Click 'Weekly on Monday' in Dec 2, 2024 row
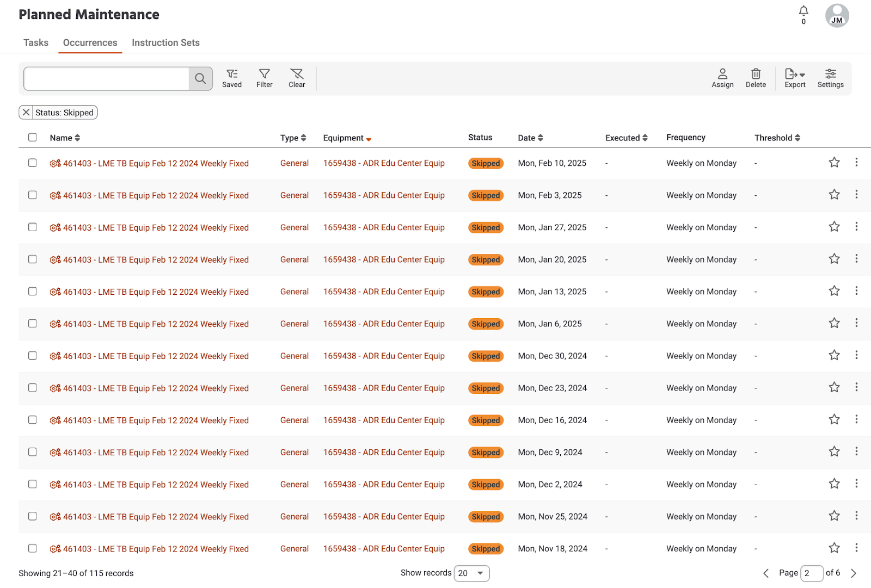Viewport: 871px width, 588px height. pyautogui.click(x=701, y=485)
